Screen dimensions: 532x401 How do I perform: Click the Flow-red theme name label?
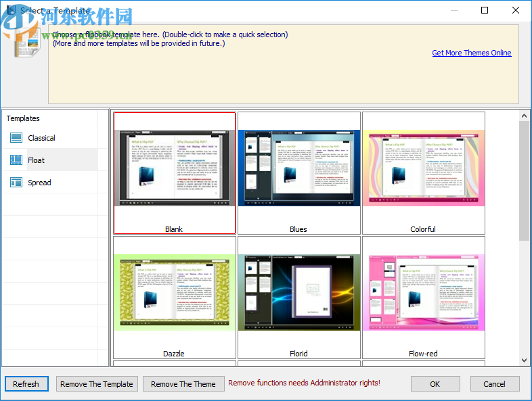coord(423,354)
